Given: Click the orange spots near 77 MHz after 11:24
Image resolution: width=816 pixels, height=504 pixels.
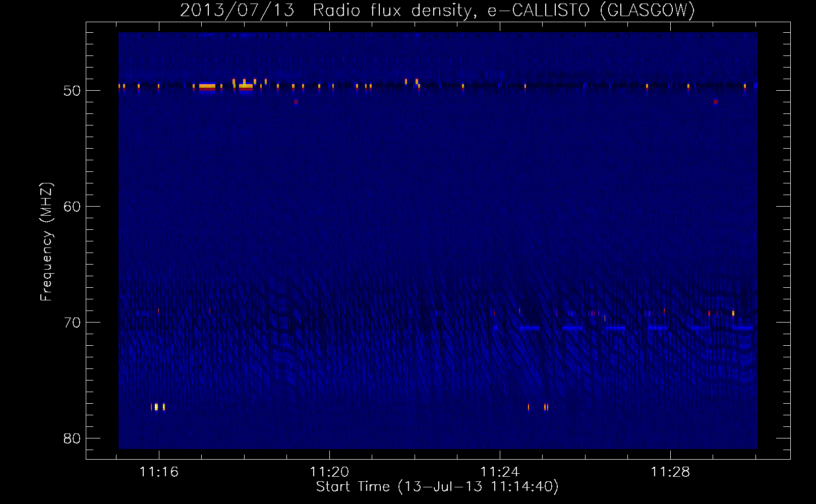Looking at the screenshot, I should [x=538, y=407].
